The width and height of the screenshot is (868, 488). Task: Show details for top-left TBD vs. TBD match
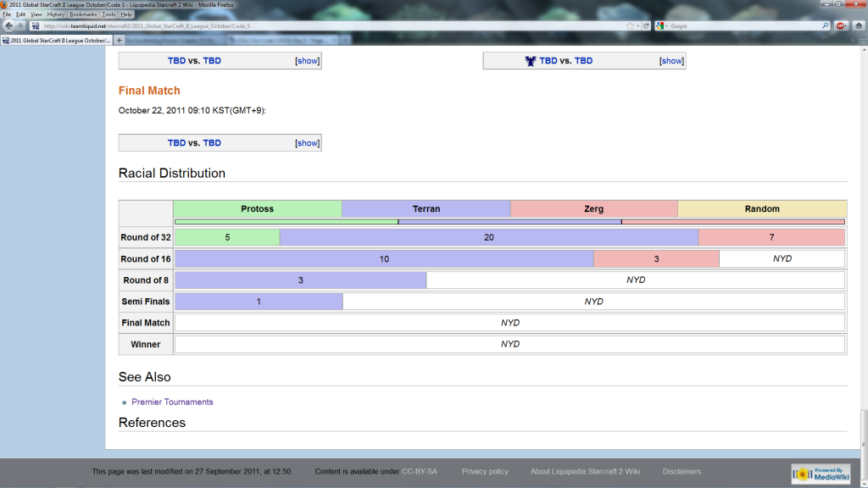point(308,61)
